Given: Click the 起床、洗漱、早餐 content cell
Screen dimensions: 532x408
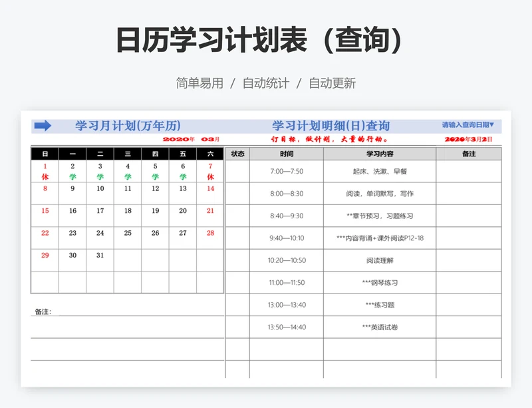Looking at the screenshot, I should 380,171.
